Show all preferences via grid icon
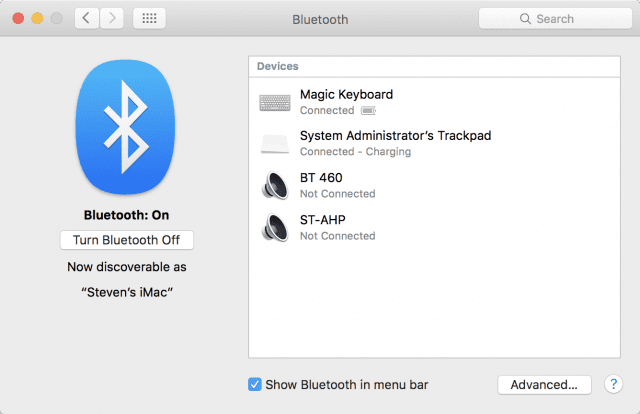The height and width of the screenshot is (414, 640). point(149,19)
